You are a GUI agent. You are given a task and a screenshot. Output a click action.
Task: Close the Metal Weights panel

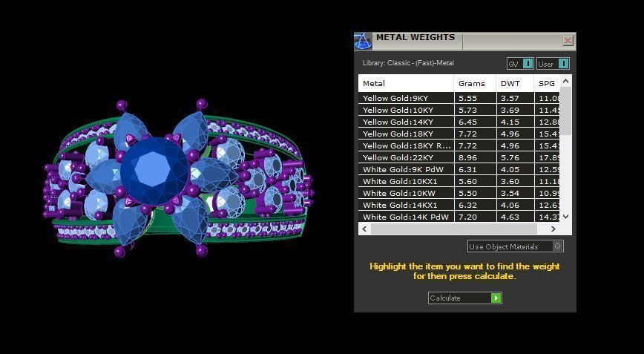tap(568, 40)
